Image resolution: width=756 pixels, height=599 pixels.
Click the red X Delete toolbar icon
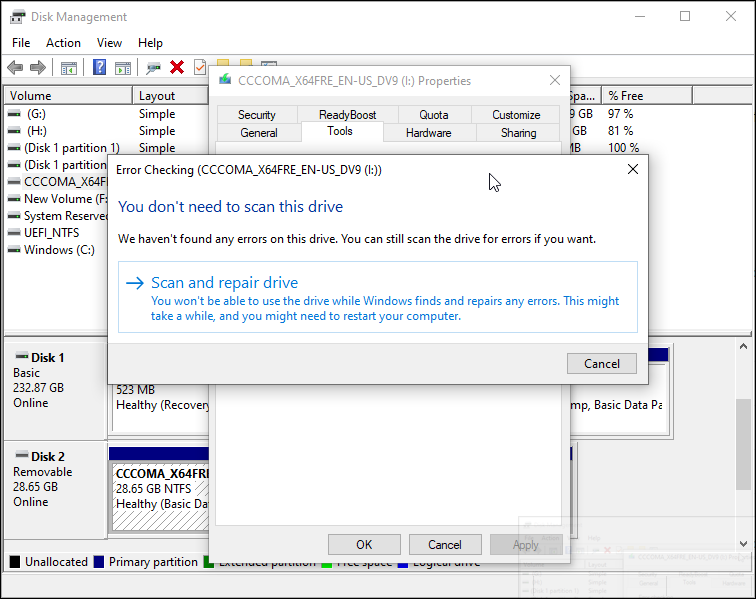(177, 67)
